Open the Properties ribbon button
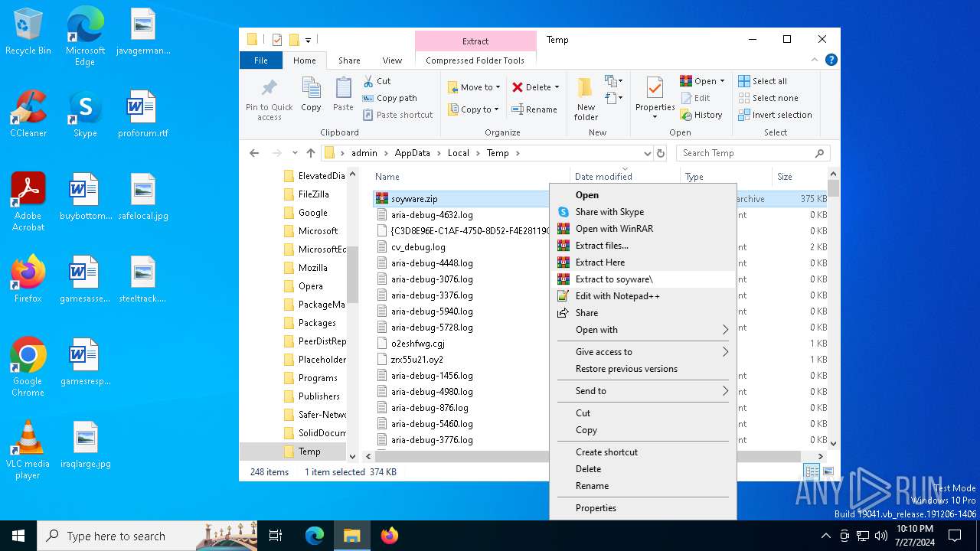 click(x=655, y=99)
